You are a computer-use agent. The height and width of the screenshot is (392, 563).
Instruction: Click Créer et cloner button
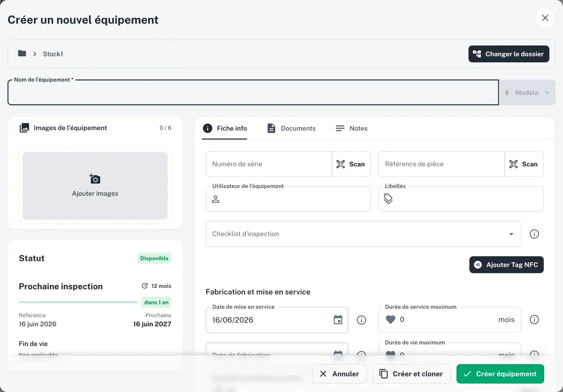[411, 374]
